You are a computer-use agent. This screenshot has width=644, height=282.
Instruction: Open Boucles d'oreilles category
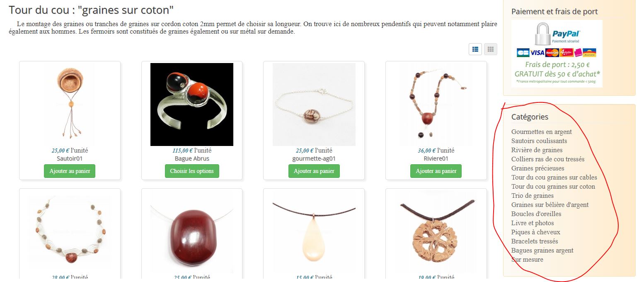coord(536,214)
